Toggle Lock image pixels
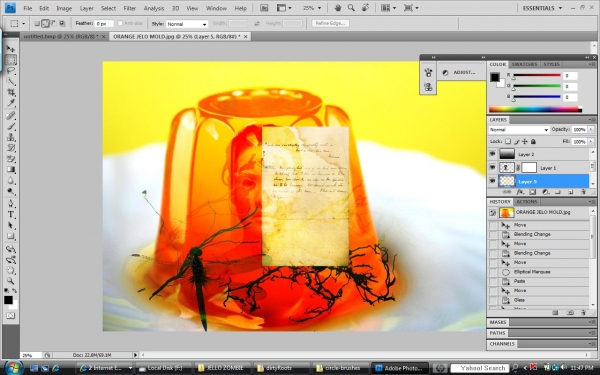Viewport: 600px width, 375px height. (517, 142)
